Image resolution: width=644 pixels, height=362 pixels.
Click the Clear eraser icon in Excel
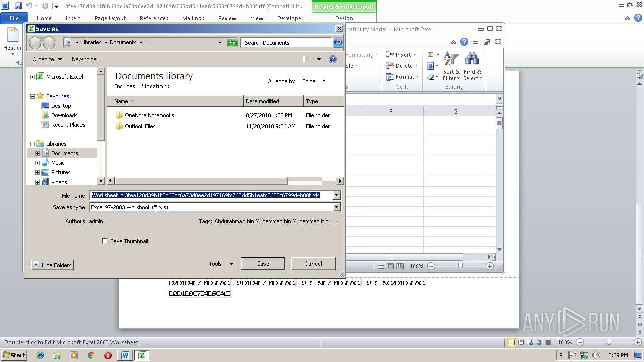(x=431, y=77)
